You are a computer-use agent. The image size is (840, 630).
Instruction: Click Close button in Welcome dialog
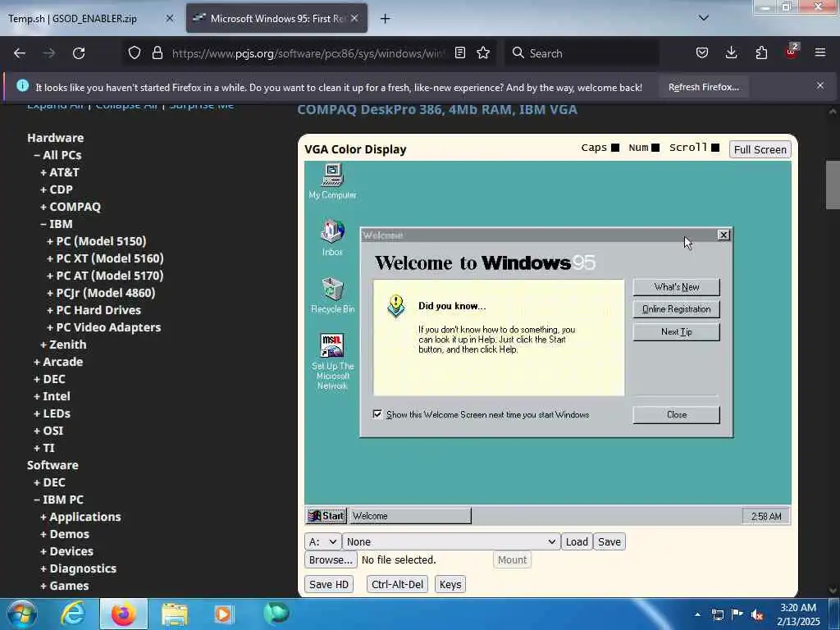pos(676,414)
